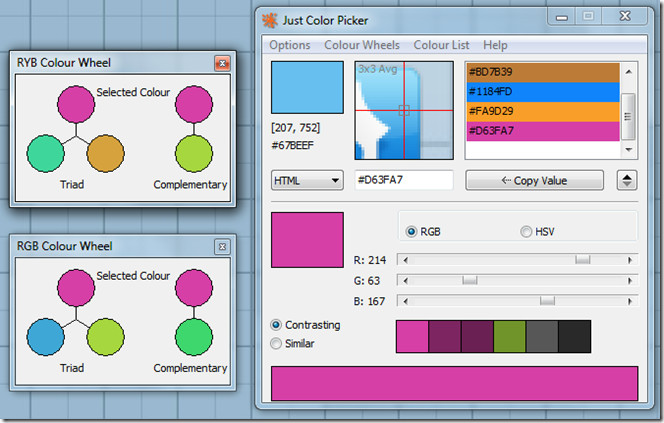Click the "G: 63" value label

(367, 280)
